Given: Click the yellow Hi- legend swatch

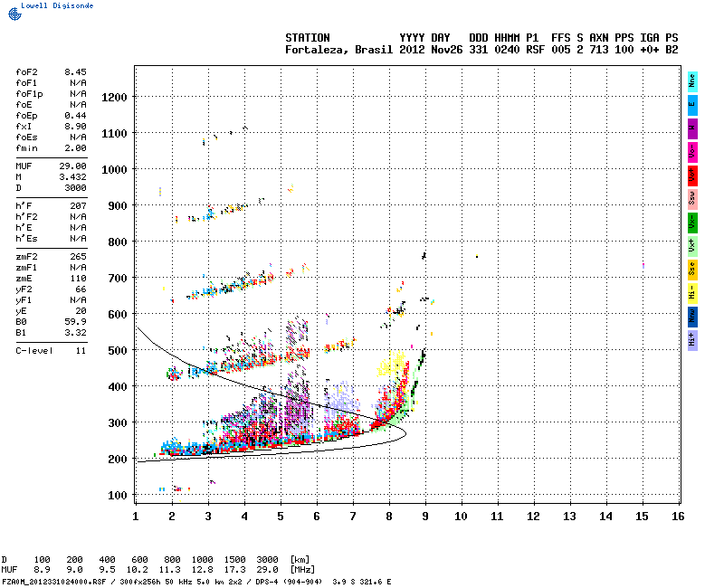Looking at the screenshot, I should click(691, 293).
